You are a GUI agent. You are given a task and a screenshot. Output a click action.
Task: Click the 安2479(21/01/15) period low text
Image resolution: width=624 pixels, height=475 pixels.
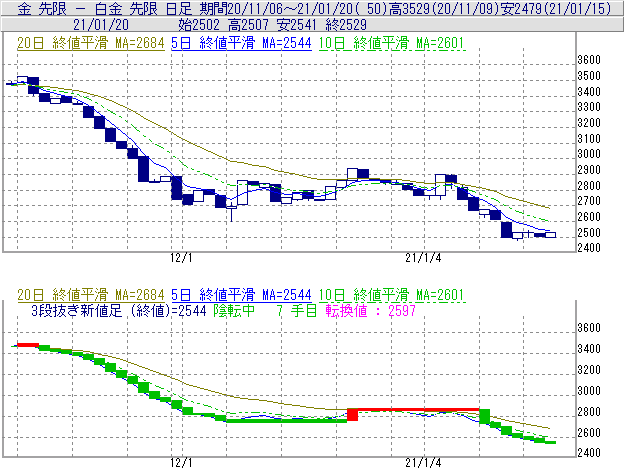[556, 8]
